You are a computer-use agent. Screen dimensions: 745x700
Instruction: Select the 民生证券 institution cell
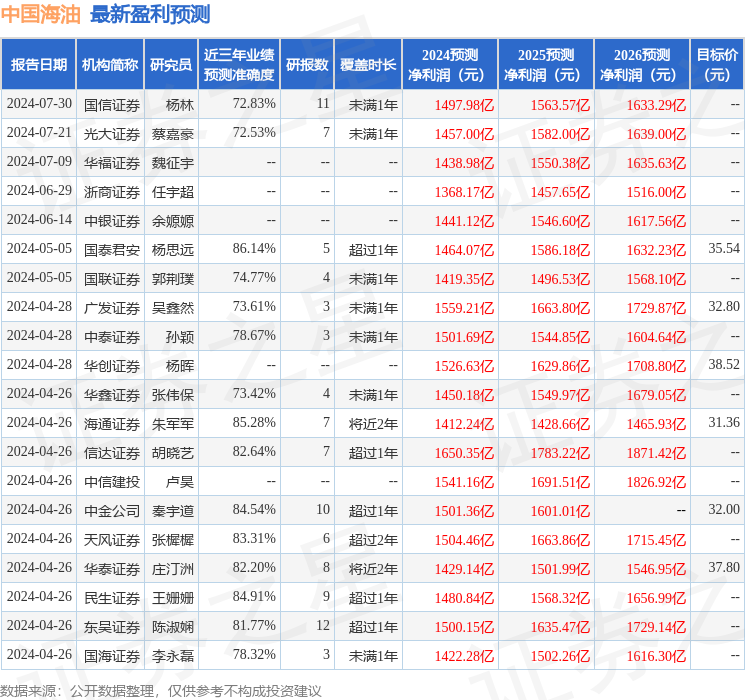pos(112,597)
